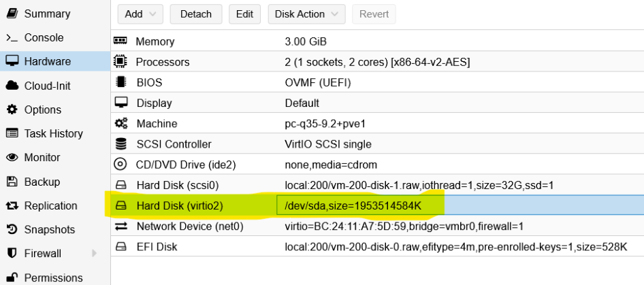The height and width of the screenshot is (285, 644).
Task: Click the Detach button
Action: point(196,14)
